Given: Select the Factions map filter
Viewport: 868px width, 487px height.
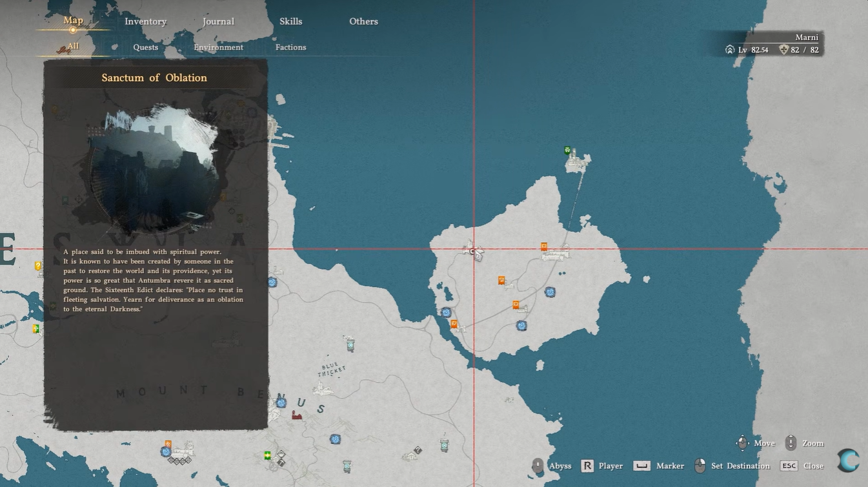Looking at the screenshot, I should tap(290, 47).
